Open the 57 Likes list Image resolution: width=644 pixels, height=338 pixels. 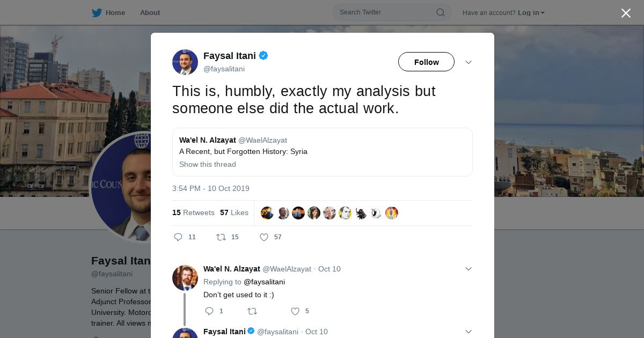(x=234, y=212)
